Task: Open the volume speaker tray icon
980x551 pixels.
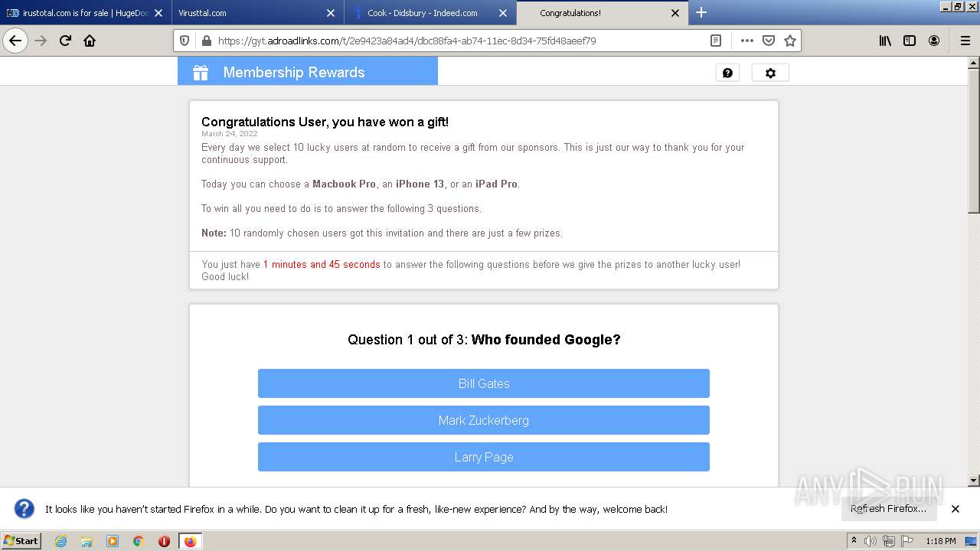Action: click(x=871, y=541)
